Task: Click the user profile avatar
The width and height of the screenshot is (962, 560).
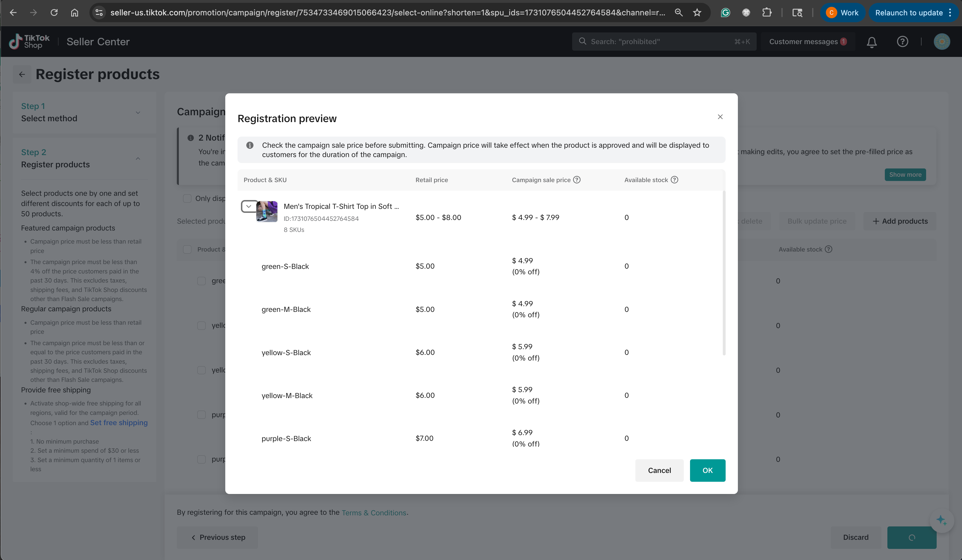Action: 941,42
